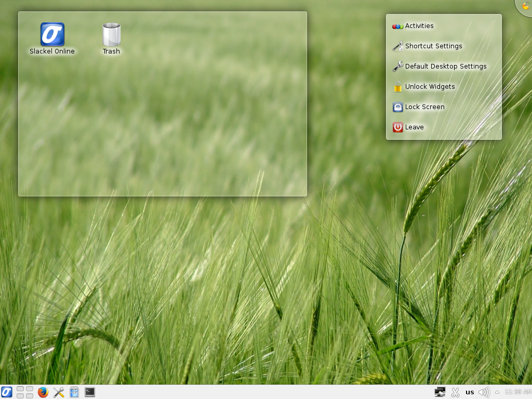Screen dimensions: 532x399
Task: Open the virtual desktop pager on the taskbar
Action: pos(25,392)
